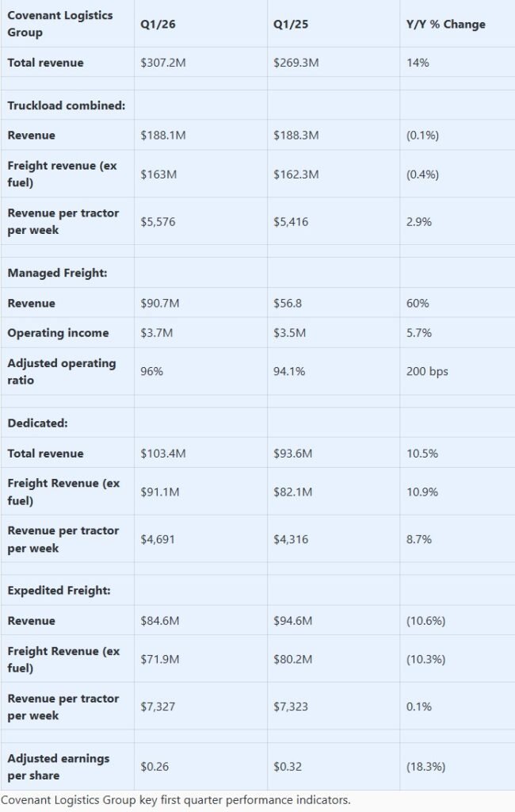Click the caption text below the table
The width and height of the screenshot is (515, 812).
click(x=175, y=799)
